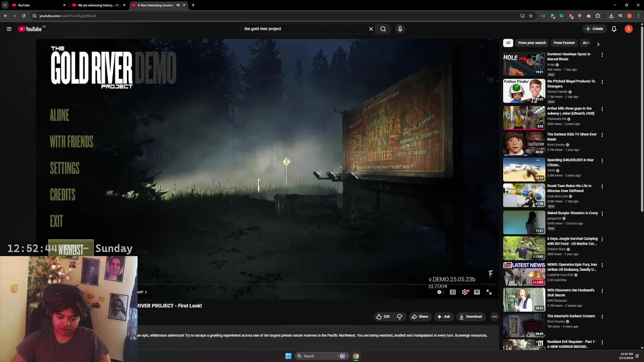
Task: Open the tab search dropdown arrow
Action: pyautogui.click(x=5, y=5)
